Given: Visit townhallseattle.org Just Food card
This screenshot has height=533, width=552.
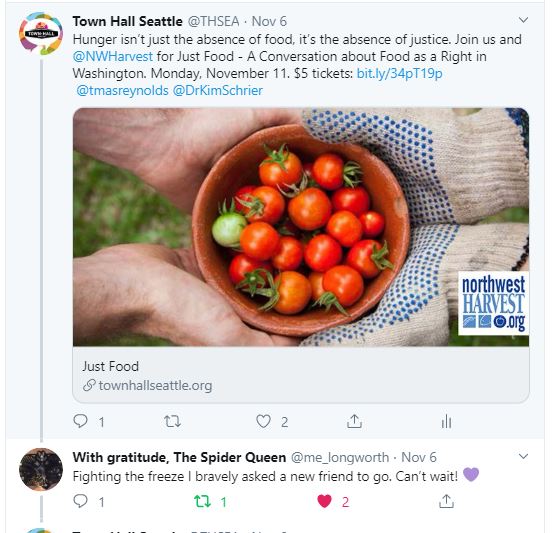Looking at the screenshot, I should (x=301, y=375).
